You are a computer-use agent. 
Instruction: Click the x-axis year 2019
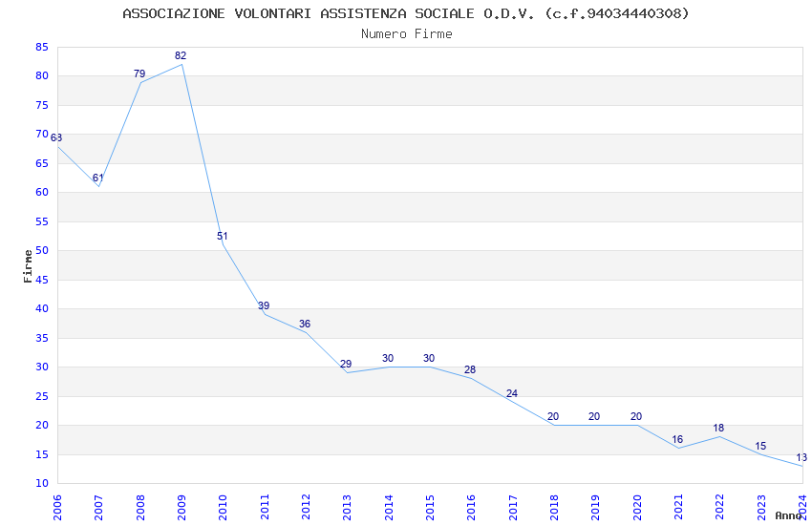coord(595,508)
